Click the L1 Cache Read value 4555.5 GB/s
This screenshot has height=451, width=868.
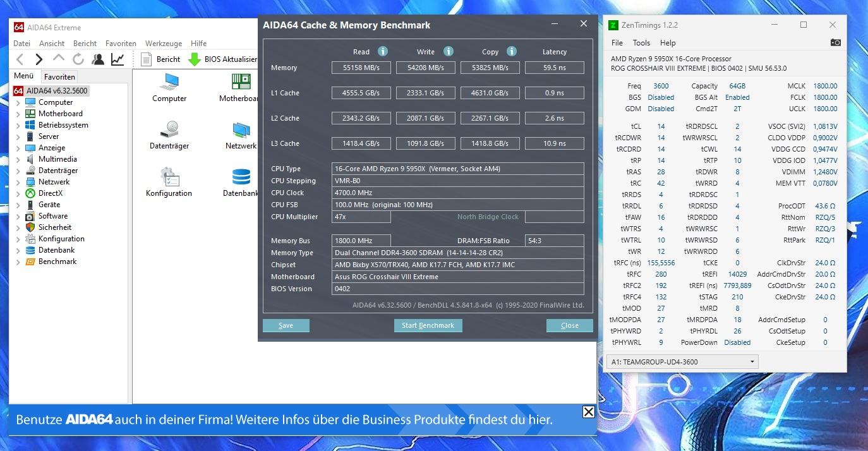[x=361, y=93]
